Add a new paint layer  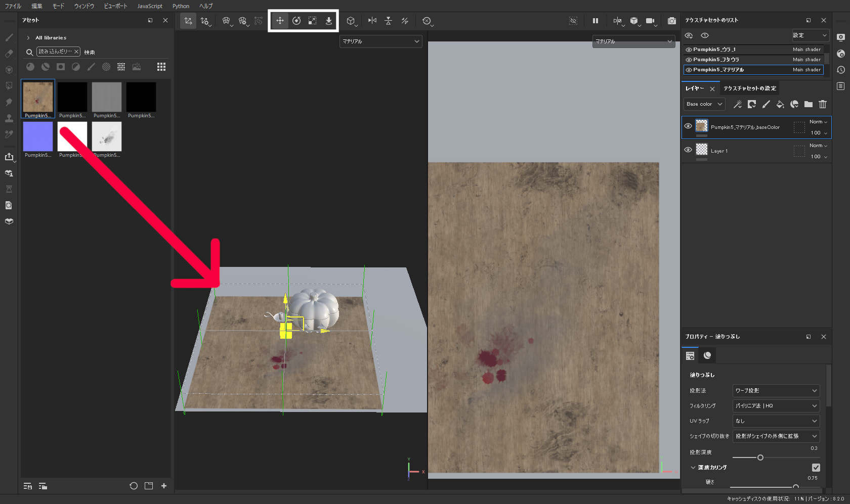766,104
